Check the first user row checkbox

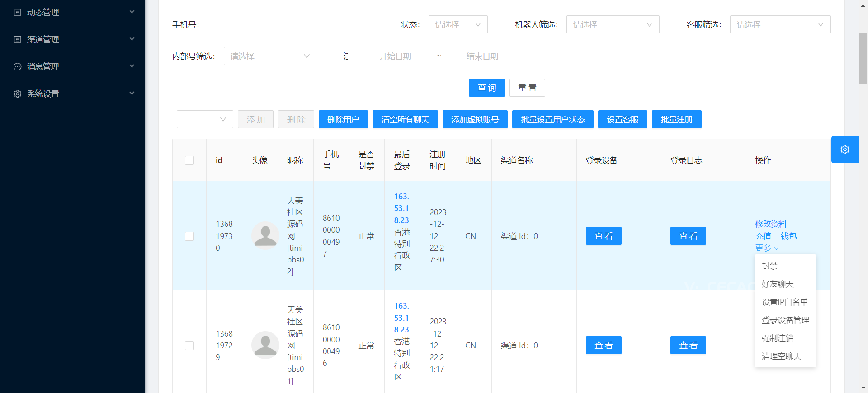coord(189,236)
